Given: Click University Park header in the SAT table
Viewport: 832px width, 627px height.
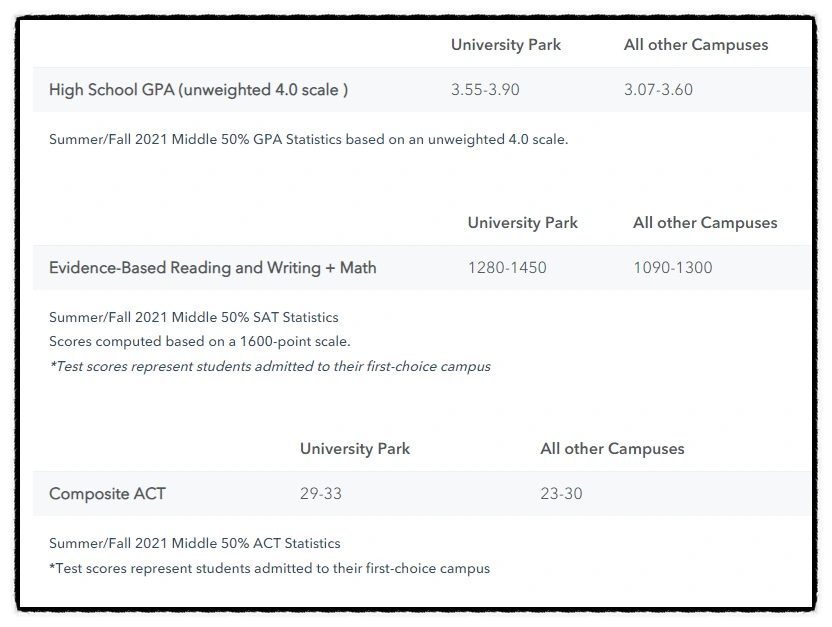Looking at the screenshot, I should point(522,222).
